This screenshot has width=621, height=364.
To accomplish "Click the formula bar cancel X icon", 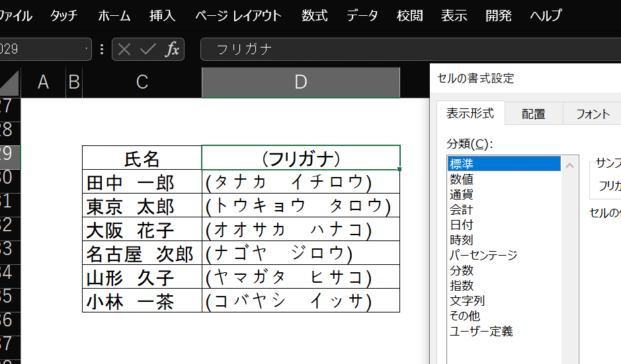I will 124,50.
